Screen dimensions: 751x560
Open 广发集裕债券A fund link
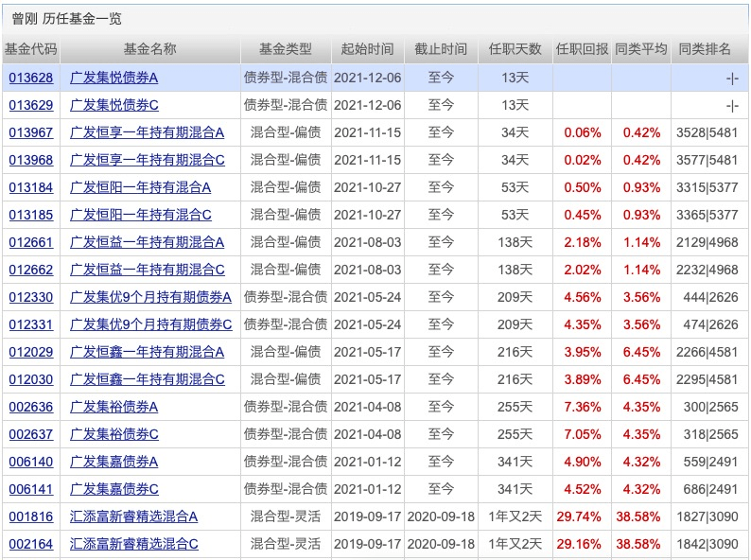(114, 407)
